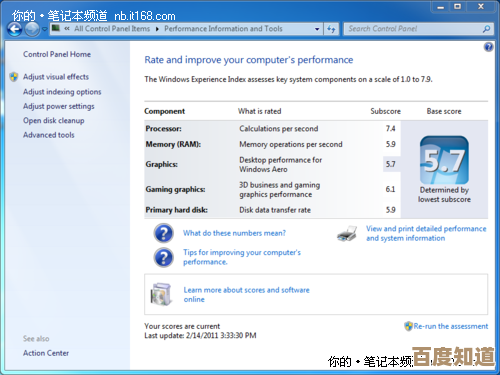Open the recent pages dropdown arrow beside Forward
Viewport: 500px width, 375px height.
click(x=45, y=29)
